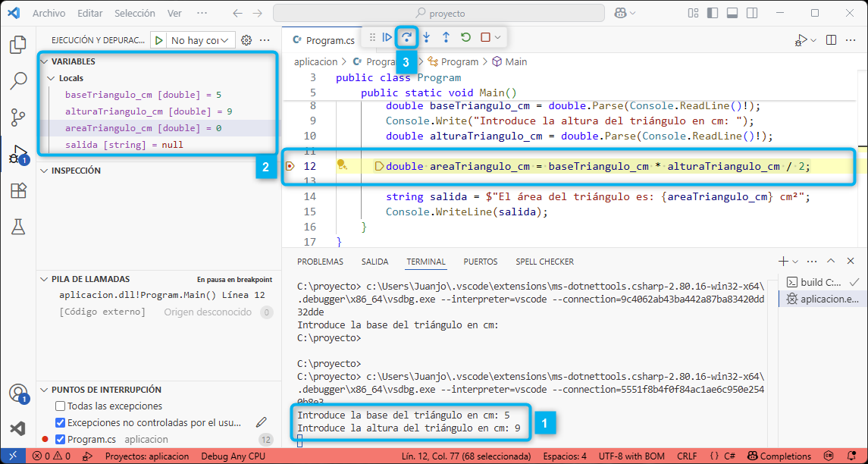Create a new terminal with the plus icon
This screenshot has width=868, height=464.
click(783, 262)
